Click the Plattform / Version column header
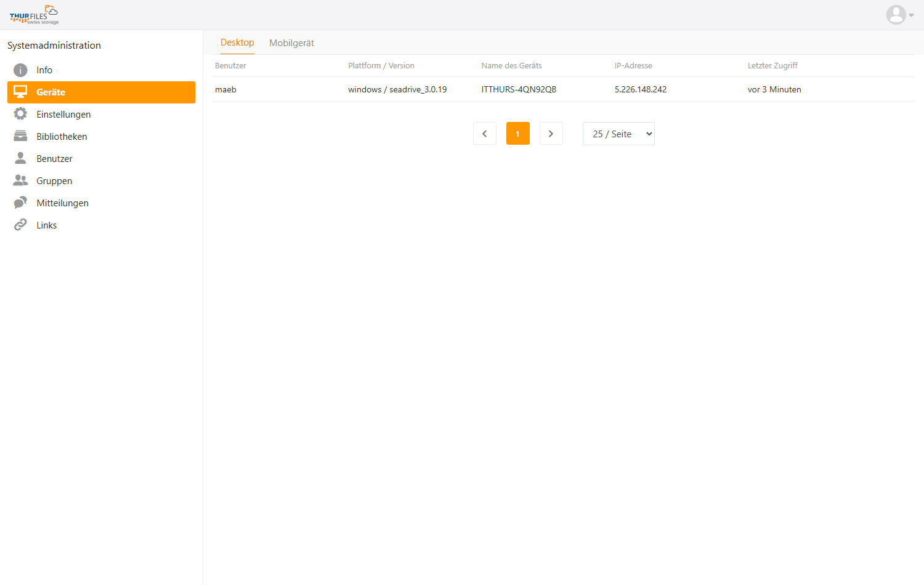The height and width of the screenshot is (585, 924). click(x=381, y=65)
